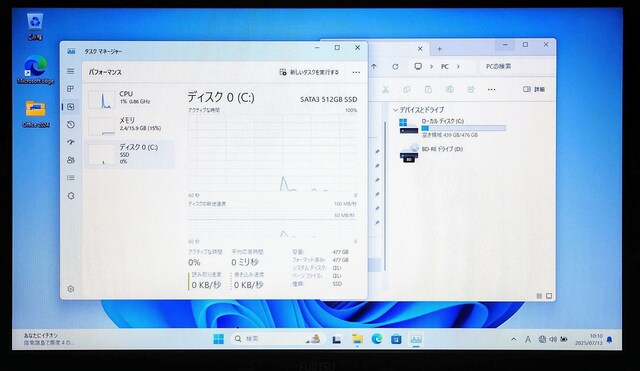Click the Share icon in Explorer toolbar
Screen dimensions: 640x371
[471, 89]
